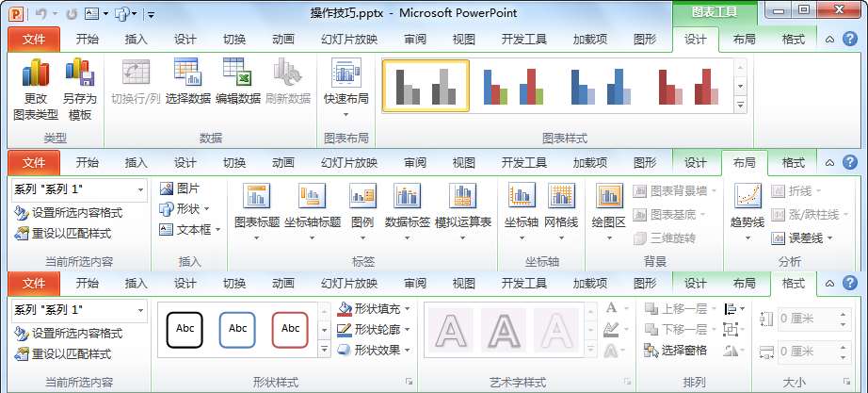868x393 pixels.
Task: Open the 文本框 dropdown
Action: 190,229
